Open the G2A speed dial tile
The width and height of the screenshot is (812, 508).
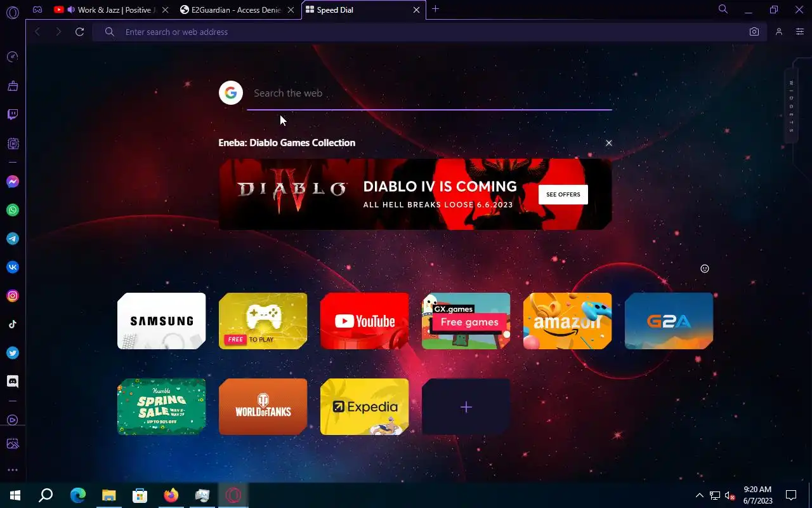(669, 321)
